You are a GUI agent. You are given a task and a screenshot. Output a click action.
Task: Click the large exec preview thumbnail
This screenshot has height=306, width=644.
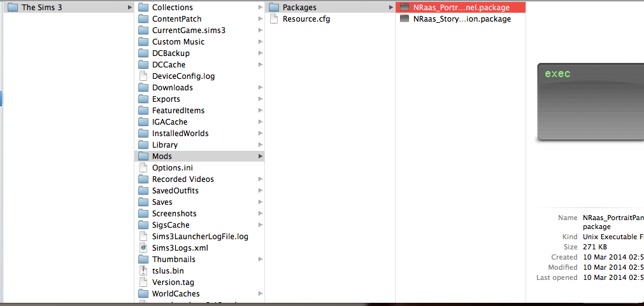(x=590, y=102)
